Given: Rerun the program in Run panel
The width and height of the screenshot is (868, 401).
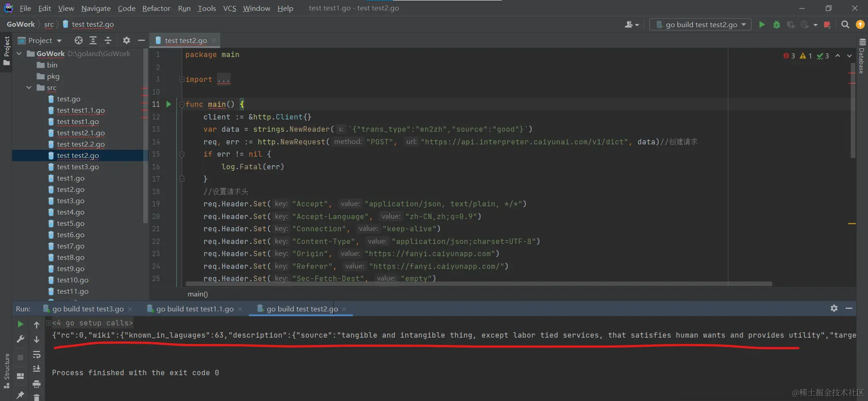Looking at the screenshot, I should pos(20,324).
